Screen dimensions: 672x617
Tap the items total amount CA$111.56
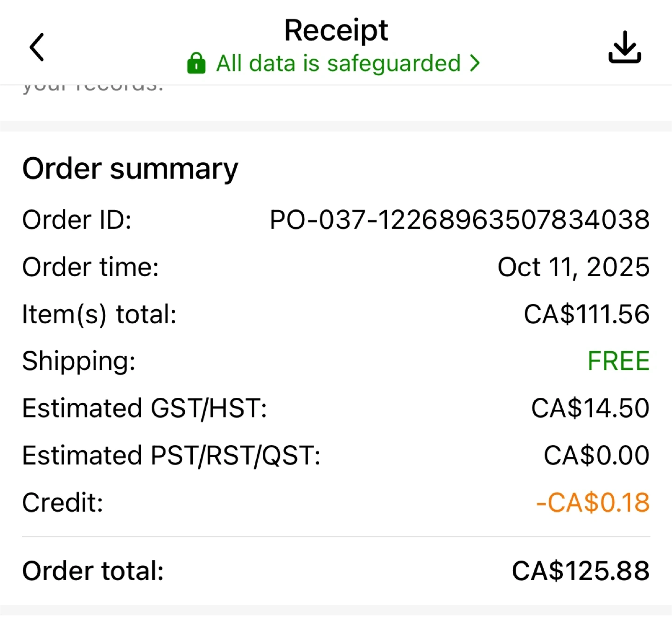point(587,314)
